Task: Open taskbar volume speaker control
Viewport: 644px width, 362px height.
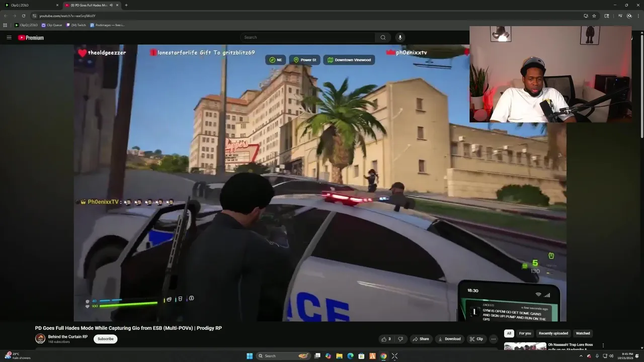Action: click(x=611, y=356)
